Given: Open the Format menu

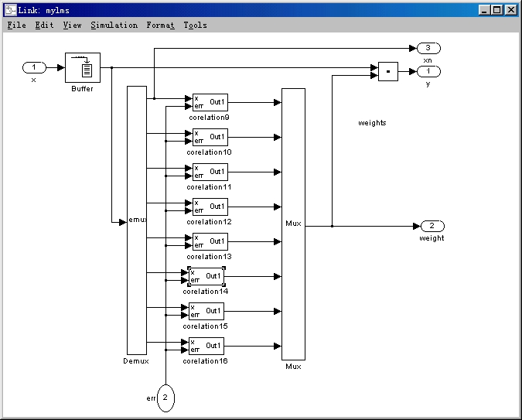Looking at the screenshot, I should pos(160,25).
